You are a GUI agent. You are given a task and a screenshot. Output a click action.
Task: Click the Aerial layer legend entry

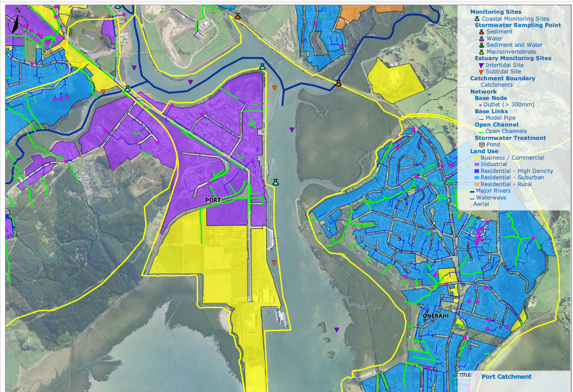point(481,204)
